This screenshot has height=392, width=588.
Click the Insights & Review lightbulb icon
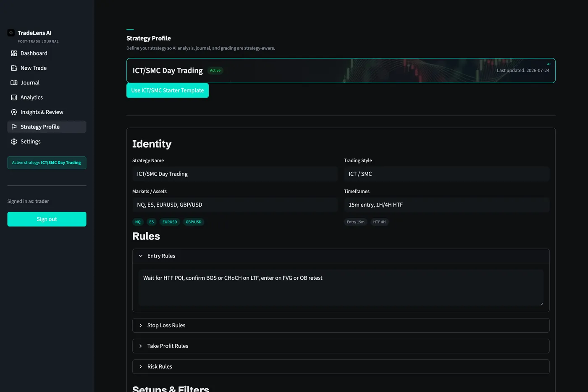pyautogui.click(x=14, y=112)
